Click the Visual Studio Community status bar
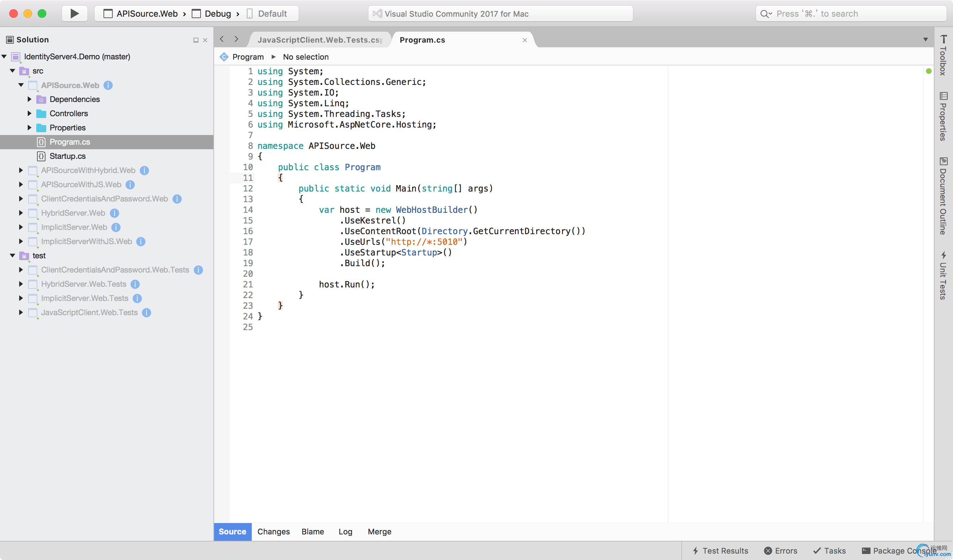 [500, 14]
